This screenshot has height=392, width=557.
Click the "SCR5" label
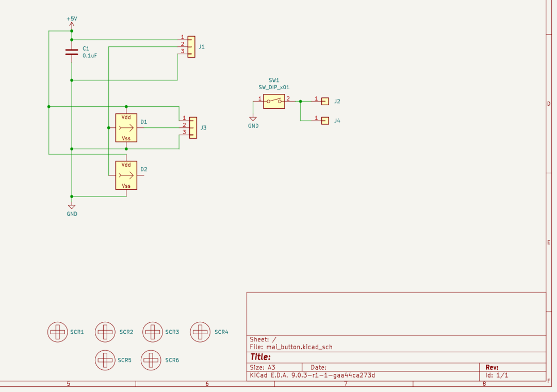coord(124,360)
